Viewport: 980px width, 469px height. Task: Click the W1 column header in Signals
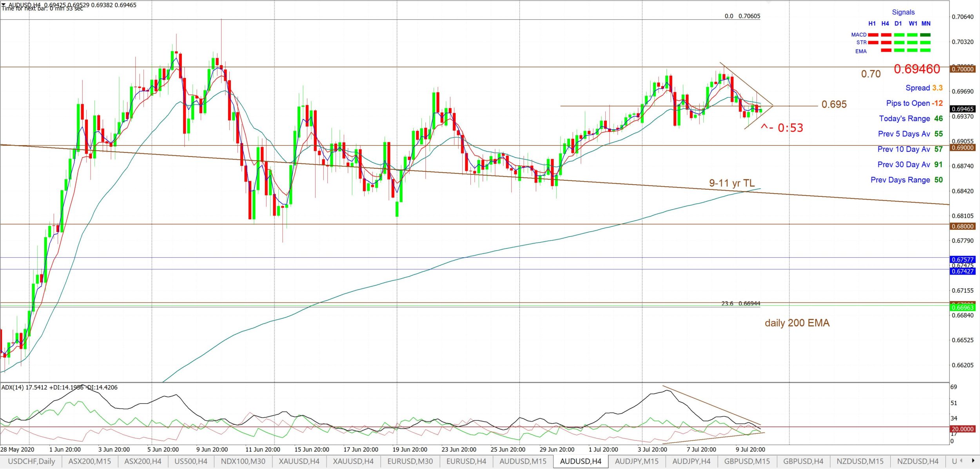913,24
